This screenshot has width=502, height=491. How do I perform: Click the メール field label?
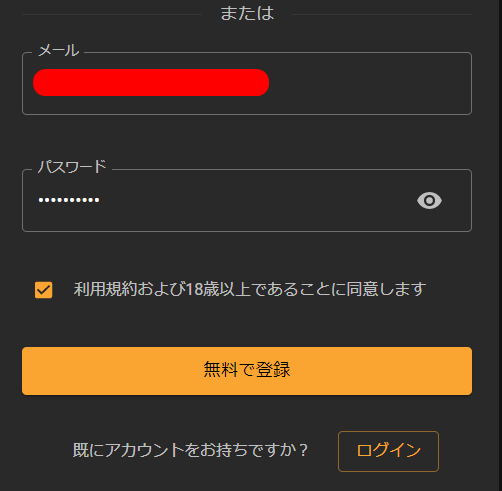(x=59, y=51)
